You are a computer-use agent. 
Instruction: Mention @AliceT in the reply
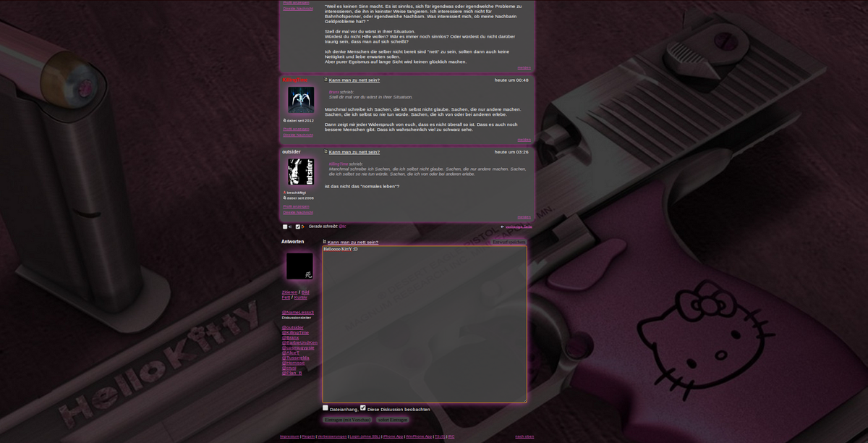click(x=291, y=353)
